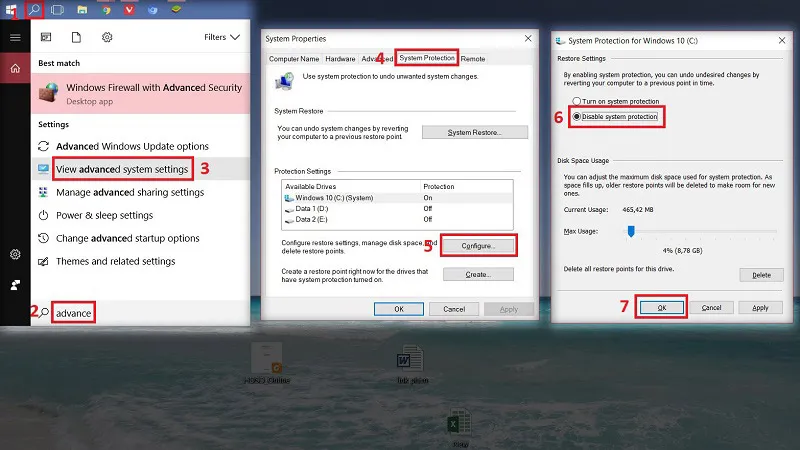Viewport: 800px width, 450px height.
Task: Select Turn on system protection radio button
Action: (x=576, y=102)
